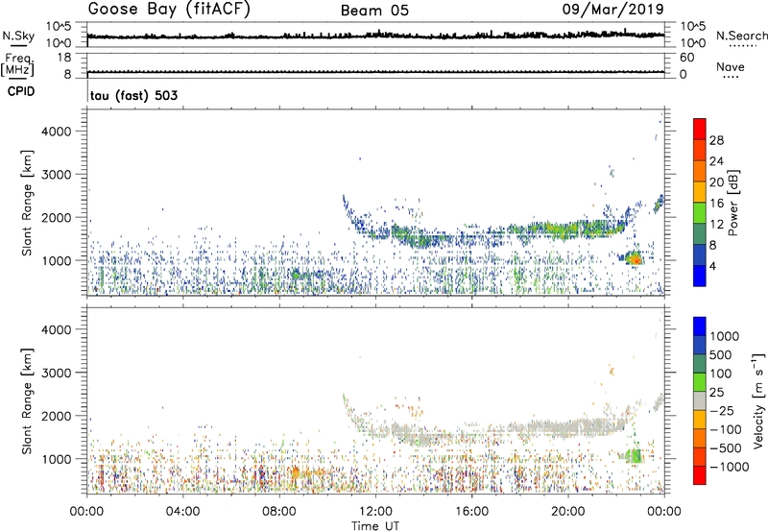
Task: Click the "12:00" time tick label
Action: 375,512
